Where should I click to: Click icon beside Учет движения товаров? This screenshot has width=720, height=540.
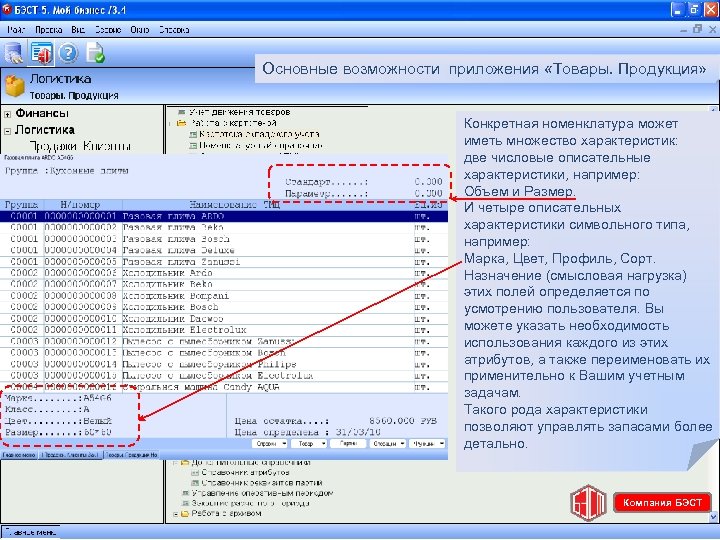pyautogui.click(x=181, y=112)
